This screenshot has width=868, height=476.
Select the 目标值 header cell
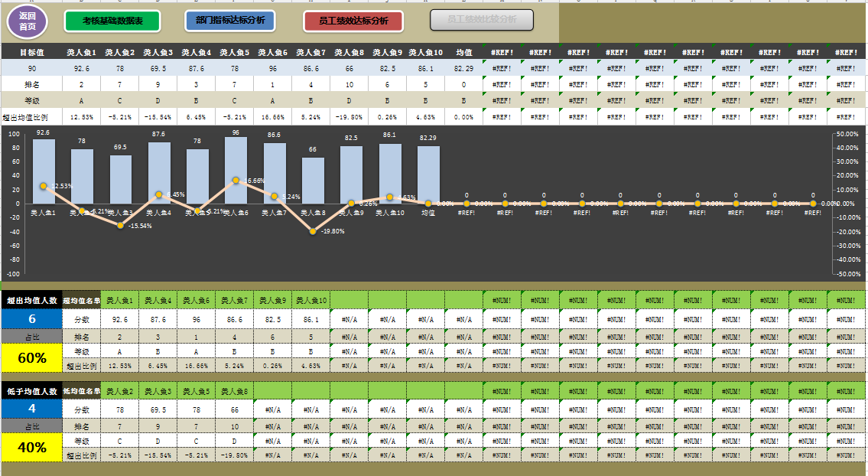click(x=32, y=52)
